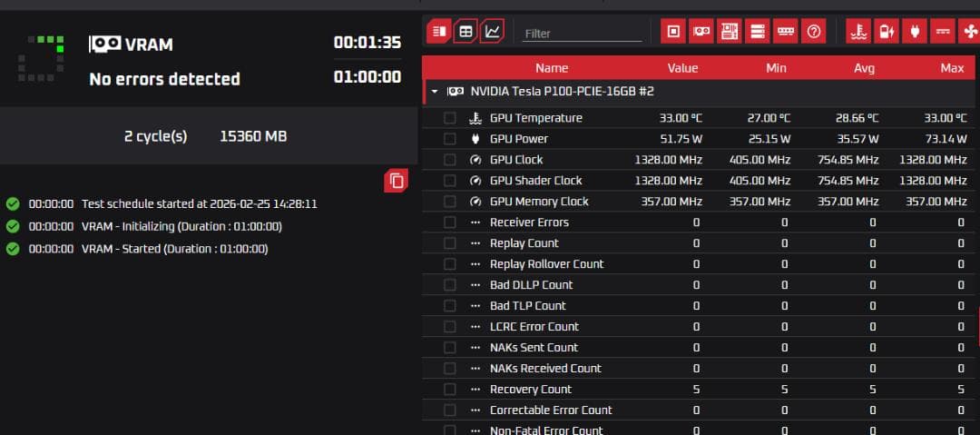Toggle the CPU sensors filter icon
This screenshot has height=435, width=980.
tap(673, 31)
